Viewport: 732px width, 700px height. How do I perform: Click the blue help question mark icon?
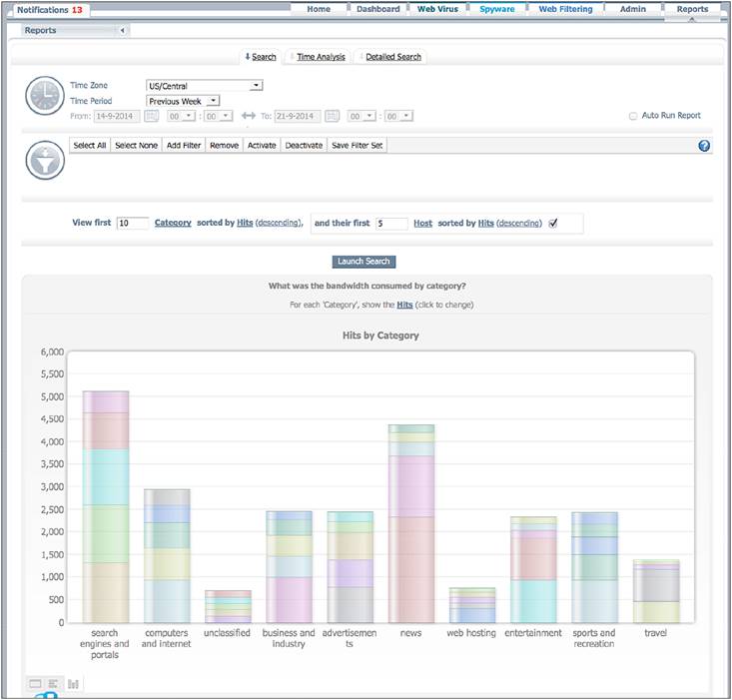click(704, 146)
